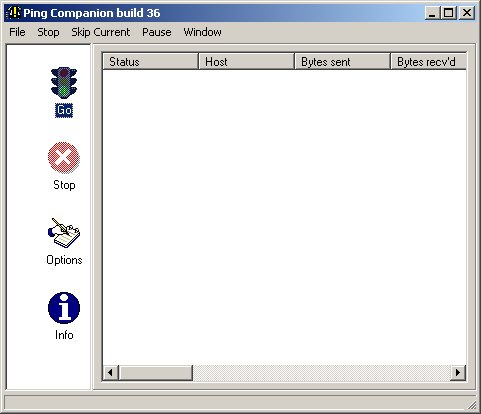The height and width of the screenshot is (414, 481).
Task: Select Stop in the menu bar
Action: click(48, 32)
